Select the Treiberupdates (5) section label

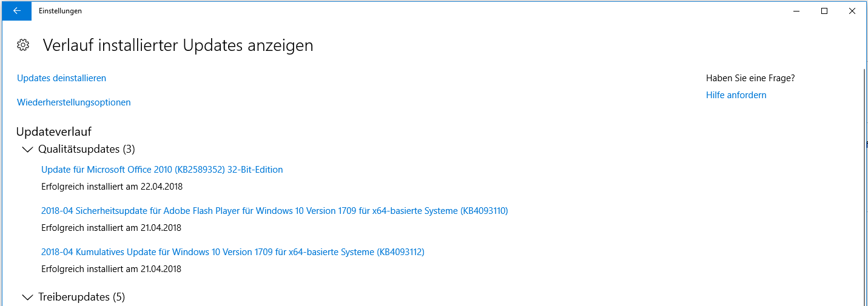click(x=81, y=297)
